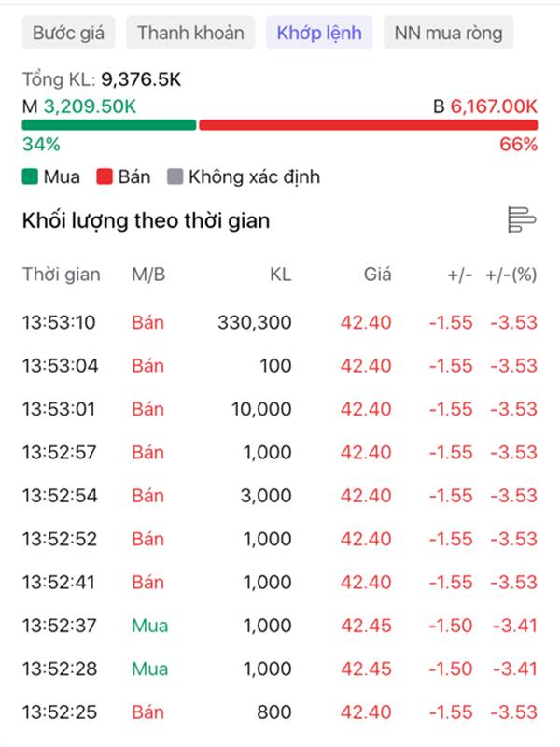This screenshot has width=560, height=747.
Task: Click the green buy volume bar
Action: [x=108, y=125]
